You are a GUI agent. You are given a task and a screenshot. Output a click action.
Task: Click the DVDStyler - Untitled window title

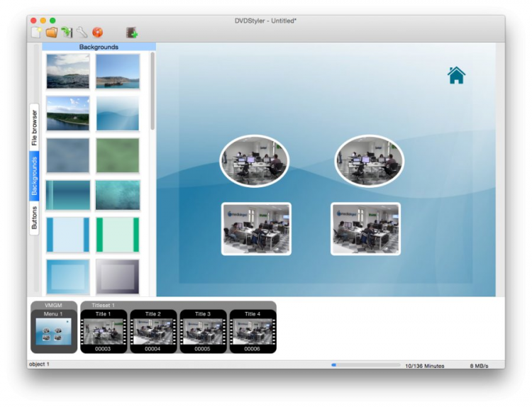265,21
